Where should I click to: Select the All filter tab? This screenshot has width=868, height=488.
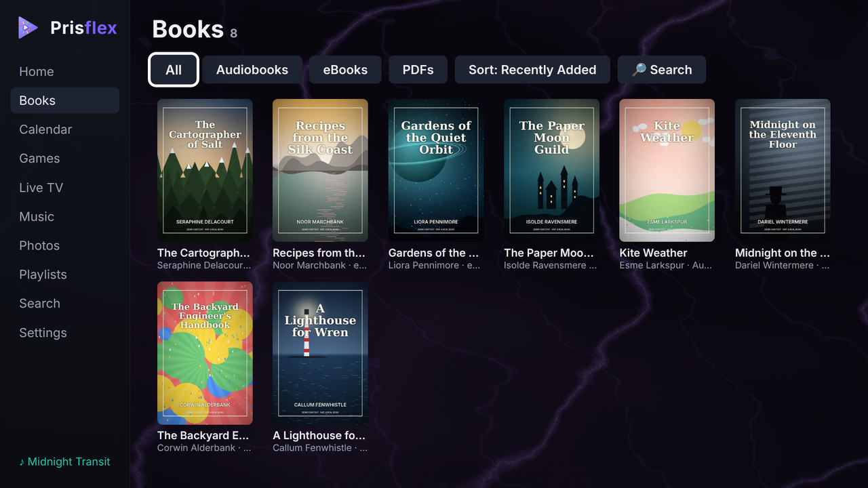click(x=174, y=70)
